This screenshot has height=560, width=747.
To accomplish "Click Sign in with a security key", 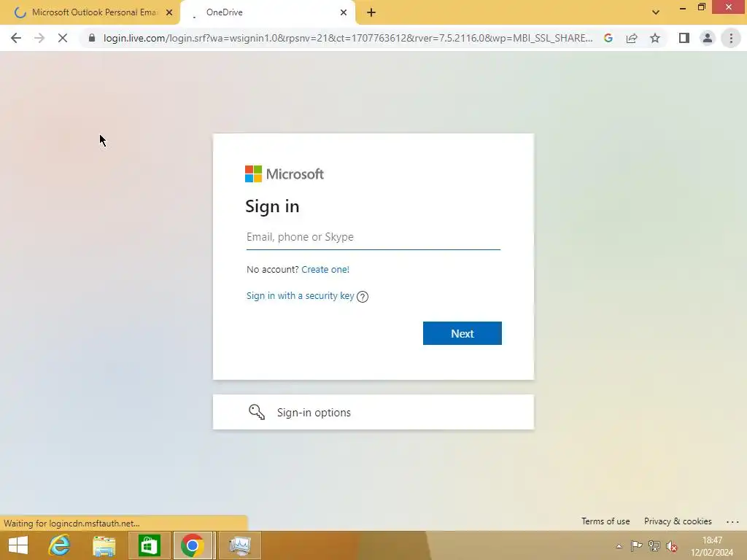I will pos(300,296).
